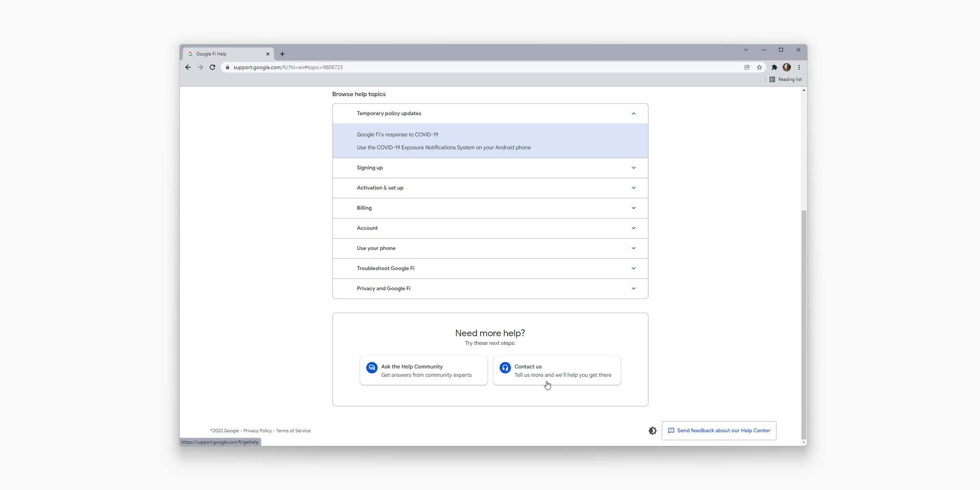Viewport: 980px width, 490px height.
Task: Bookmark the page with the star icon
Action: [x=759, y=67]
